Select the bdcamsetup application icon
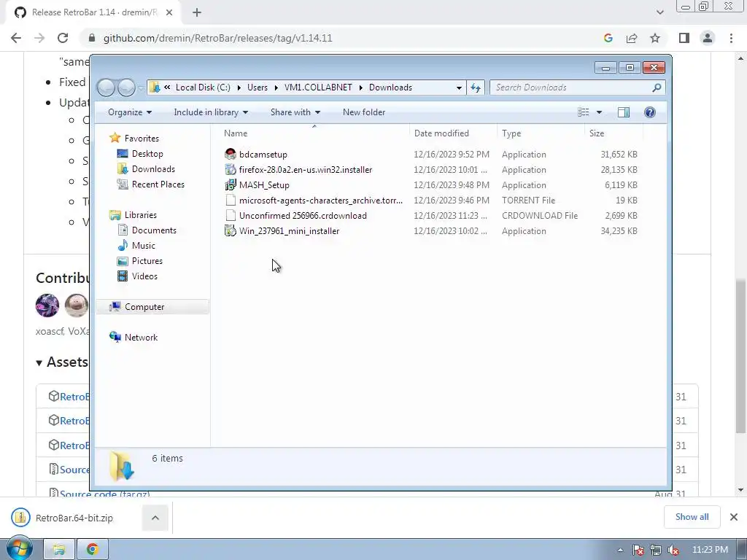 (231, 155)
